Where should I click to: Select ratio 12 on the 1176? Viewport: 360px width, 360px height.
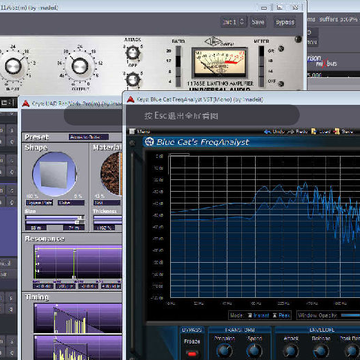[x=178, y=61]
